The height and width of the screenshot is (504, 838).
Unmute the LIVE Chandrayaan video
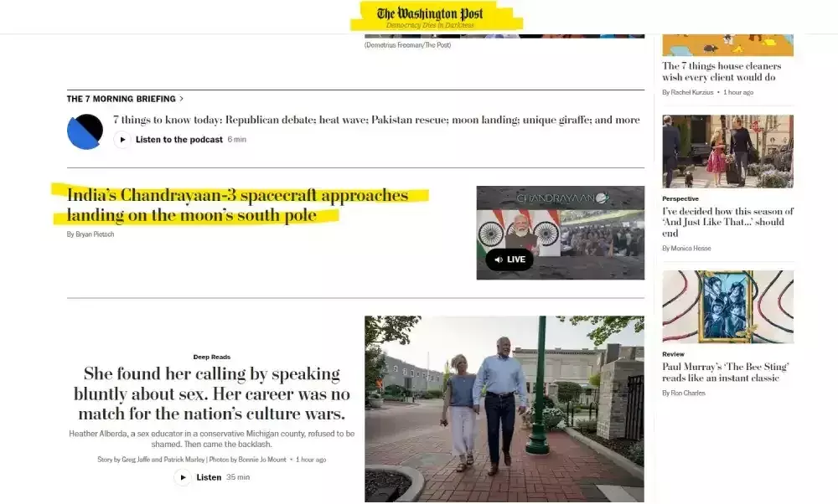(x=510, y=260)
